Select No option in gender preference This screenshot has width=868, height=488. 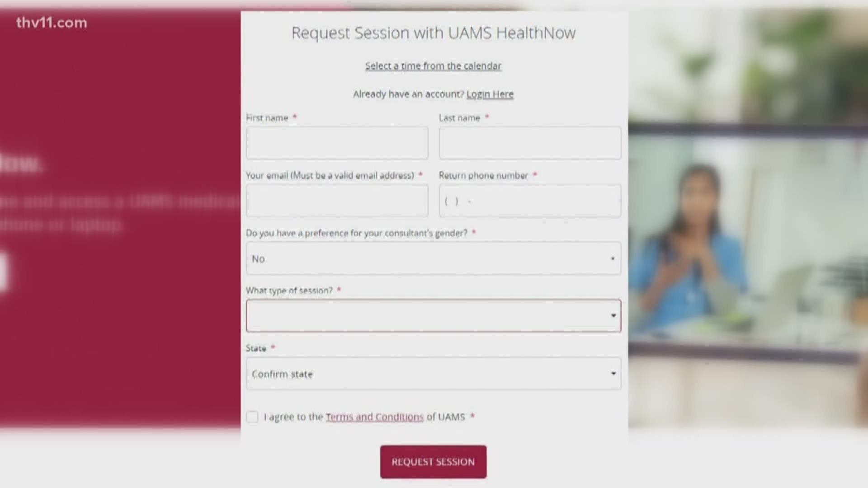[x=434, y=258]
